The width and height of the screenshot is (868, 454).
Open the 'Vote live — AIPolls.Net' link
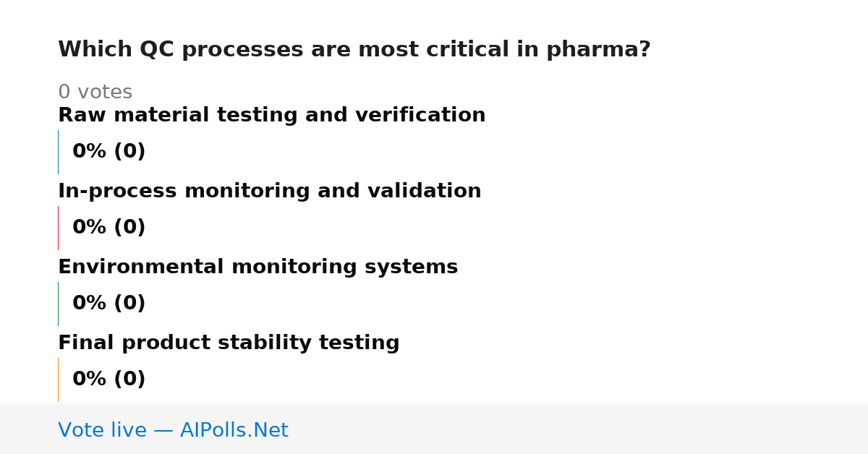[173, 431]
